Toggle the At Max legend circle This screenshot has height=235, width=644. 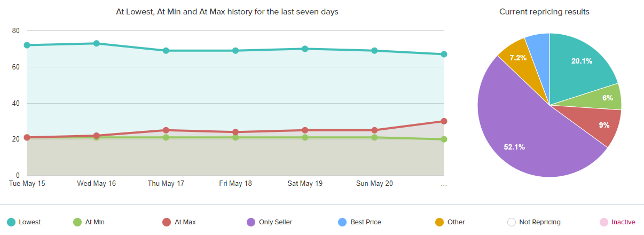166,222
